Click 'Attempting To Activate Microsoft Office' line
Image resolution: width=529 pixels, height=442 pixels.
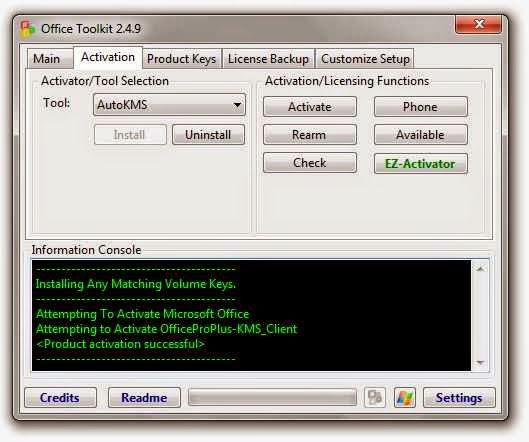pyautogui.click(x=142, y=314)
